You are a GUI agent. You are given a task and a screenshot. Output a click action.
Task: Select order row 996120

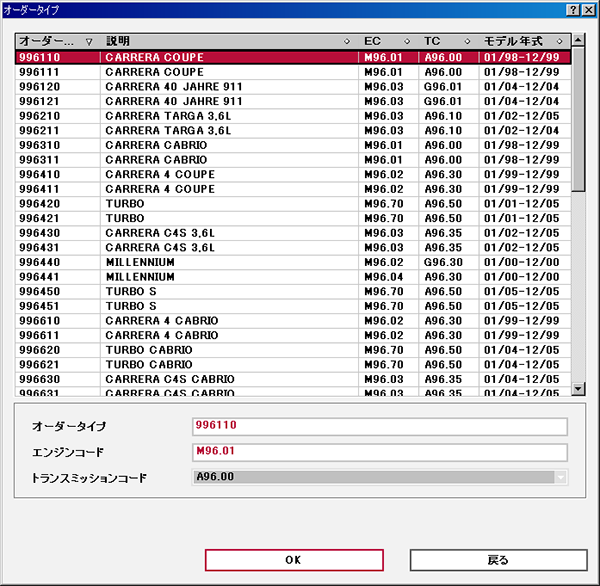tap(293, 87)
